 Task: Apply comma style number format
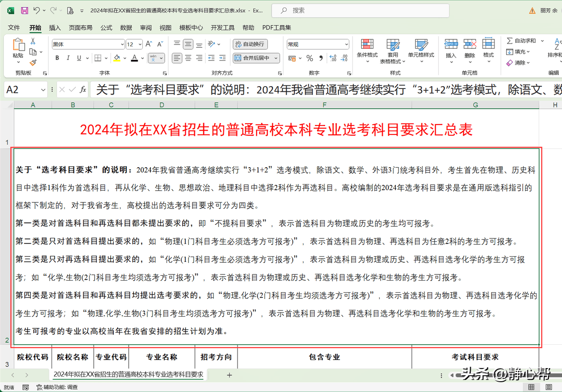(x=321, y=58)
